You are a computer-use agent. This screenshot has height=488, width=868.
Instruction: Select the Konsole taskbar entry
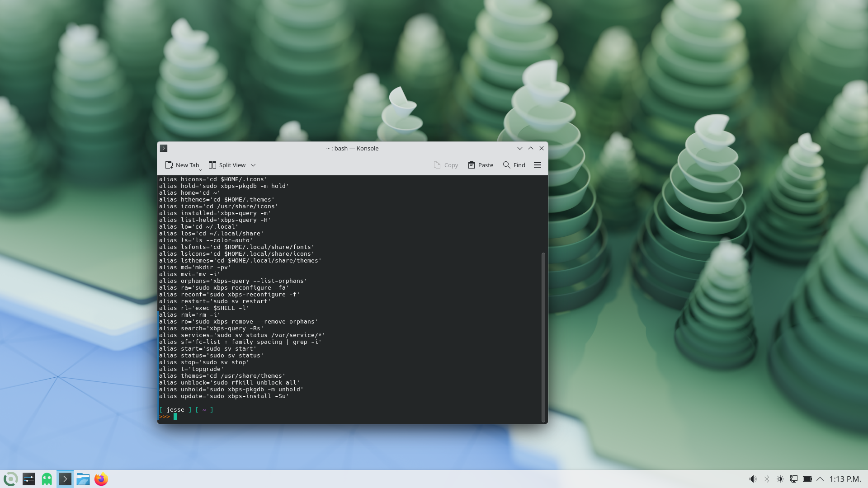(65, 479)
